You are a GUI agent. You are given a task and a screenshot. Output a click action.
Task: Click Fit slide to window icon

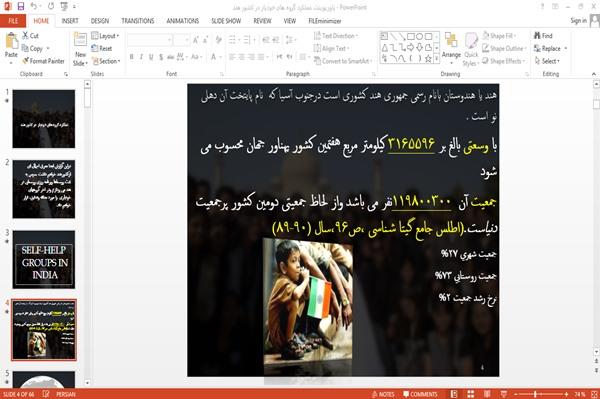[x=594, y=394]
